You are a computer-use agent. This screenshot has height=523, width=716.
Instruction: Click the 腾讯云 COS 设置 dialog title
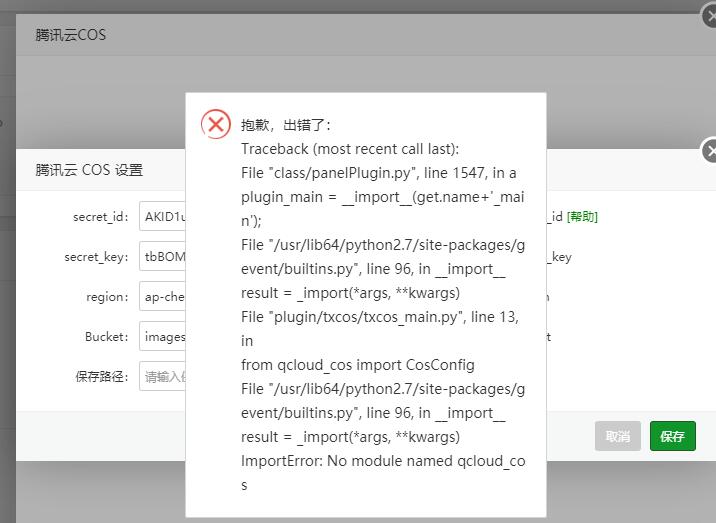[89, 170]
